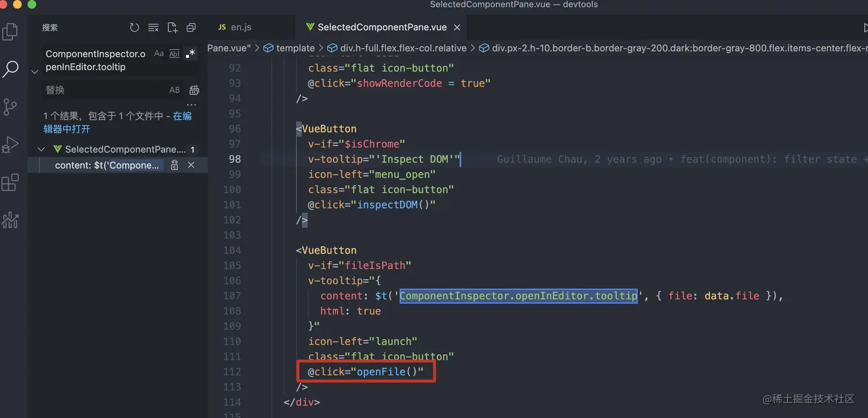
Task: Click line number 104 in gutter
Action: pos(232,250)
